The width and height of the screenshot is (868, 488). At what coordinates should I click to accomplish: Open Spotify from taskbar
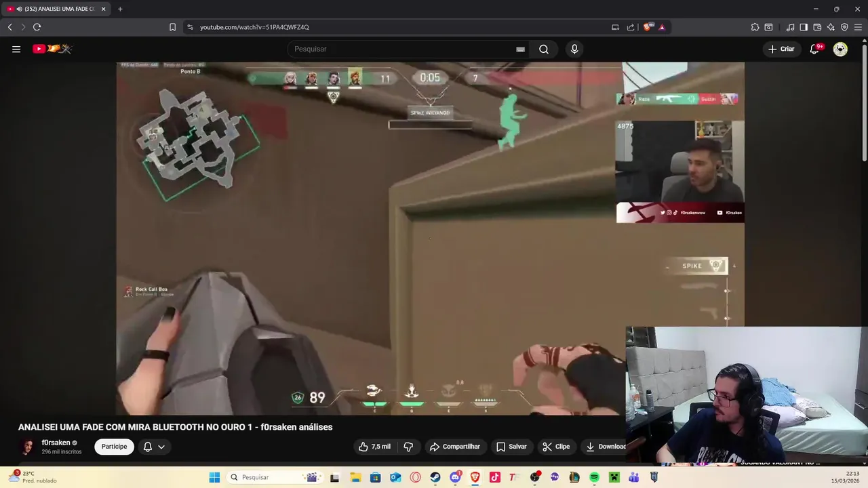click(594, 477)
